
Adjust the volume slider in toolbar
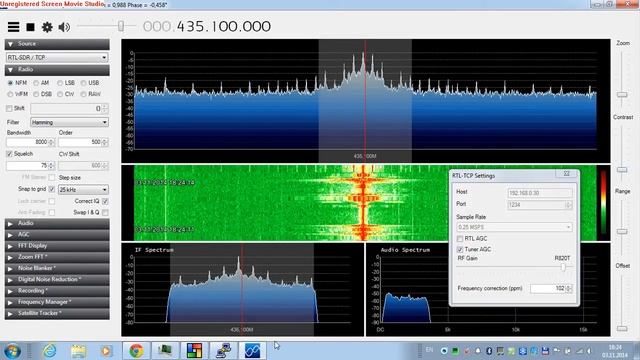[121, 26]
